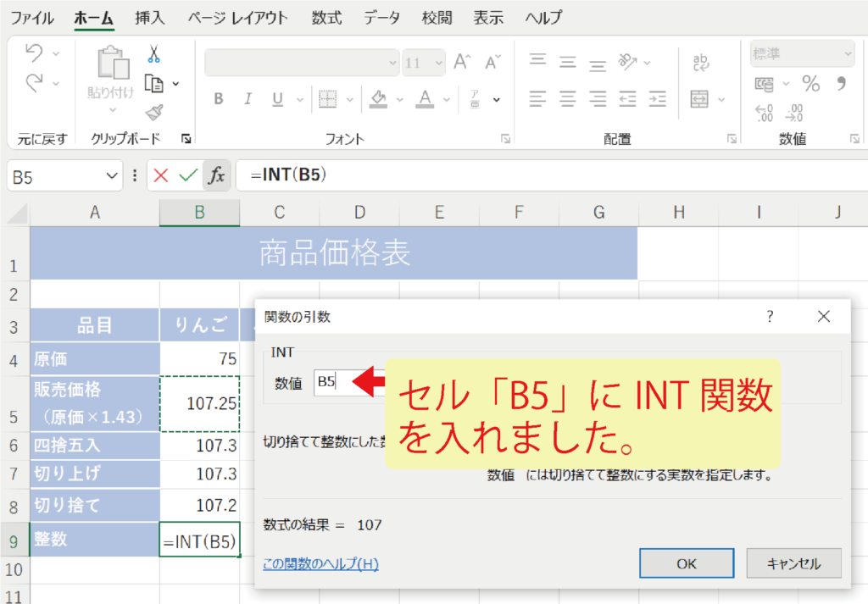Confirm formula with green checkmark
Image resolution: width=868 pixels, height=604 pixels.
188,175
